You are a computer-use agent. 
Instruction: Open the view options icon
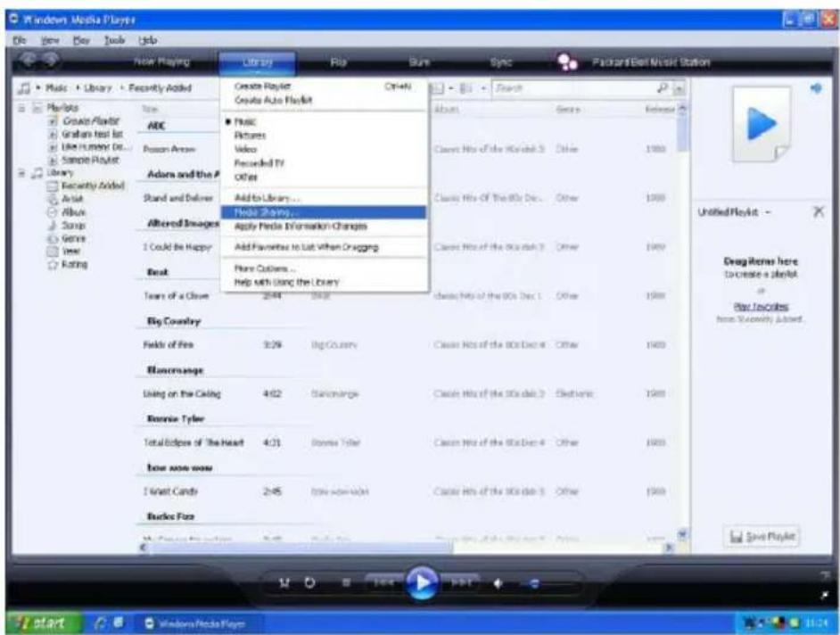(466, 88)
